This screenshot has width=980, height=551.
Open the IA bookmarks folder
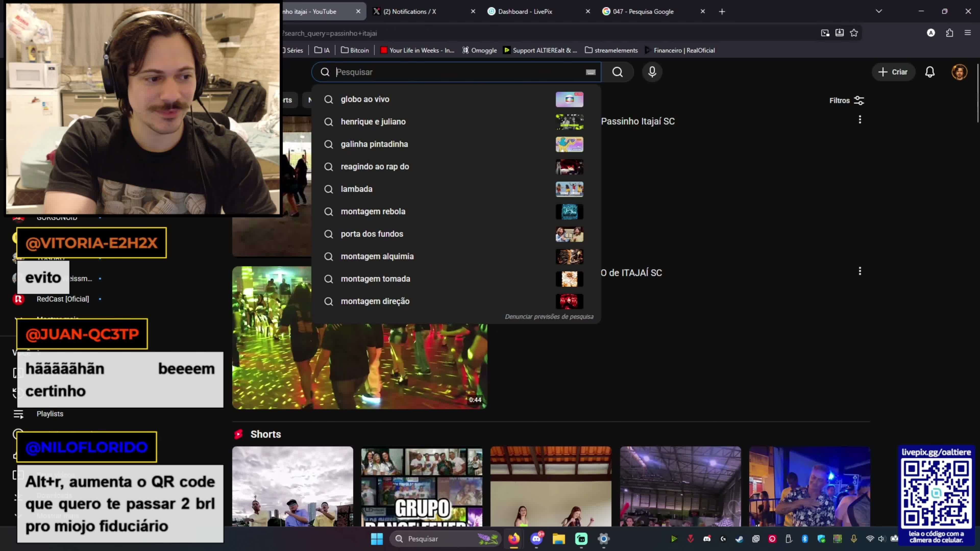(322, 50)
